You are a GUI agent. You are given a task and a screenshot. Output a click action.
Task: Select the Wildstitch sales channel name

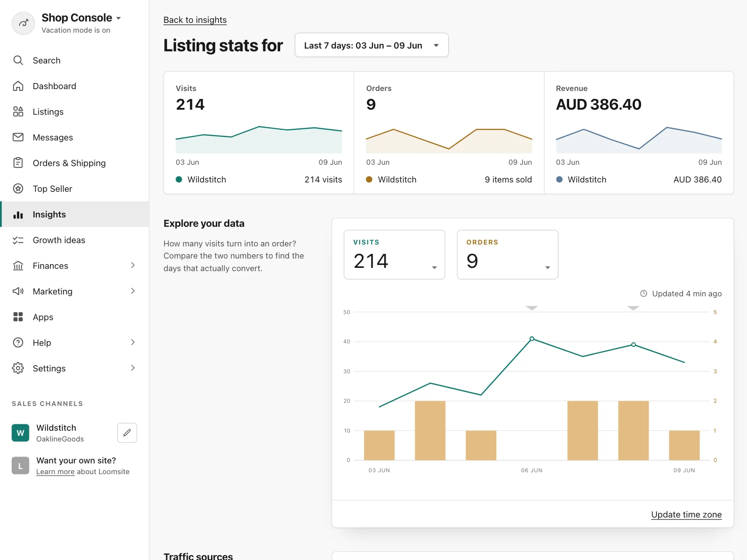[56, 428]
